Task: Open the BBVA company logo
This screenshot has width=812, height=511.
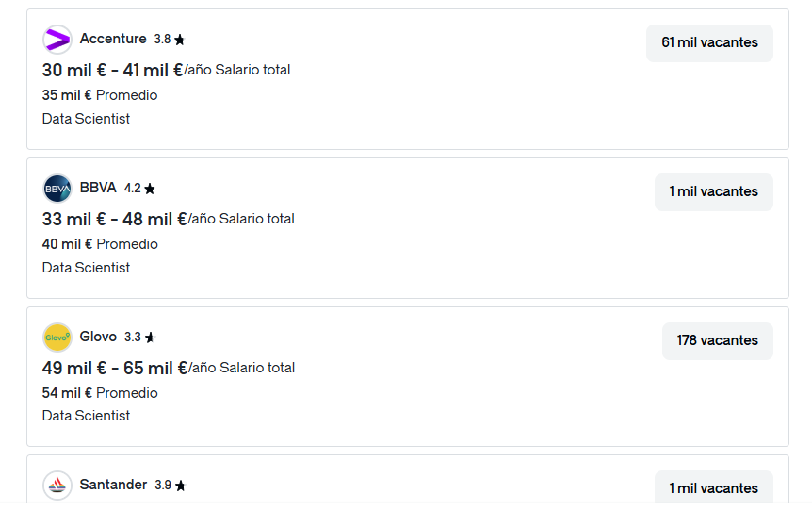Action: pyautogui.click(x=57, y=189)
